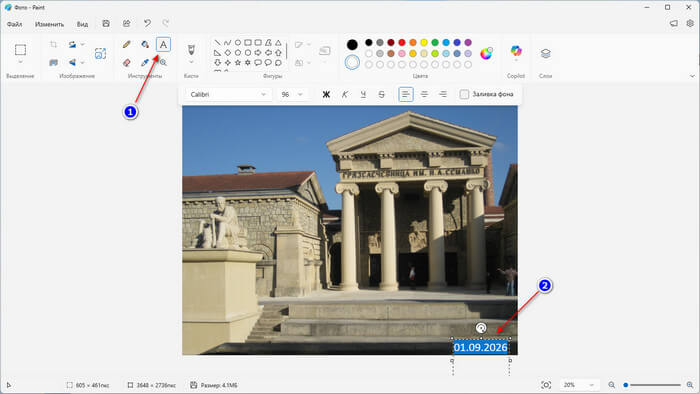Click the Magnifier tool
700x394 pixels.
click(163, 62)
